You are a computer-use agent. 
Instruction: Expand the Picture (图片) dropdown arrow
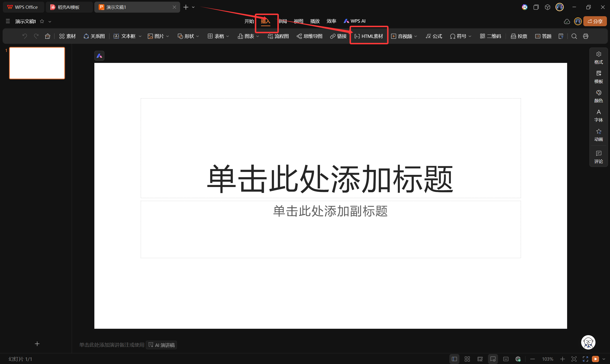168,36
